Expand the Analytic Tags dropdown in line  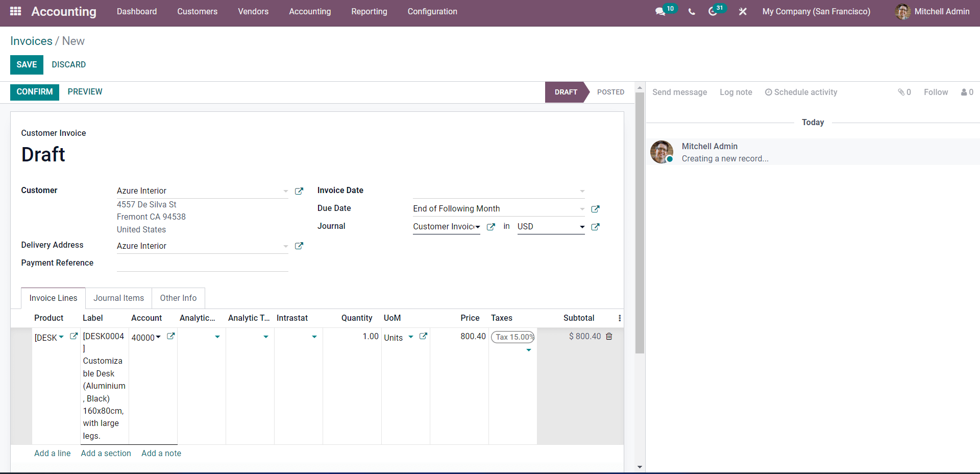pyautogui.click(x=266, y=337)
